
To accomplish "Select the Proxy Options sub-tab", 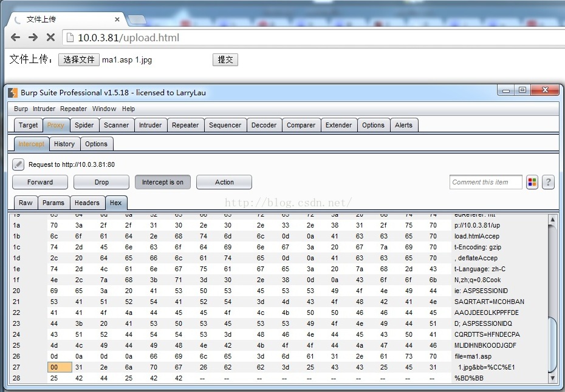I will click(96, 144).
